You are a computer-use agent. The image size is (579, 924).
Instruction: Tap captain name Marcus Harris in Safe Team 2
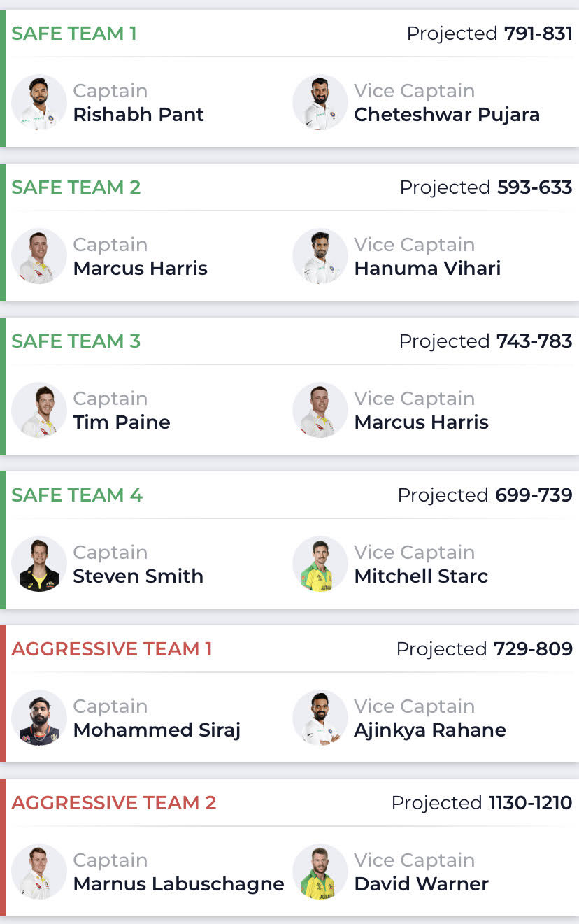[x=140, y=269]
